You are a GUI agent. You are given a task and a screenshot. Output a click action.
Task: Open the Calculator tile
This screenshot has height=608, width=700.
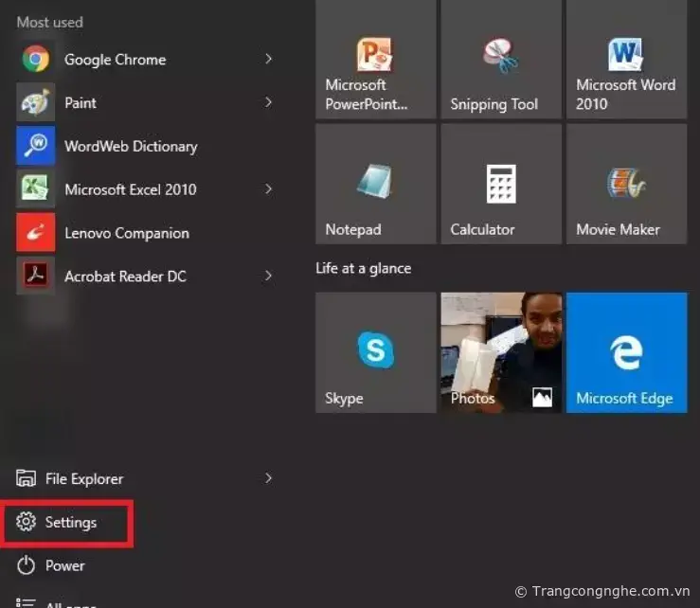pos(500,184)
